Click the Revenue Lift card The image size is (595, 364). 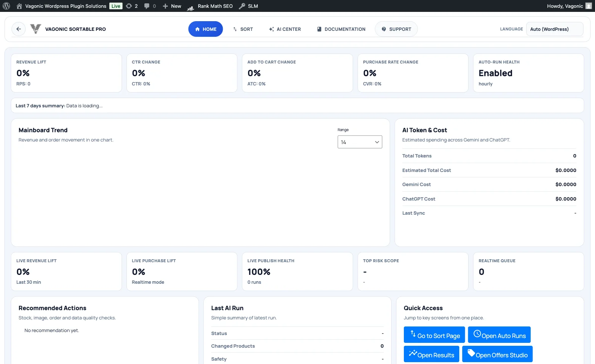[x=66, y=73]
